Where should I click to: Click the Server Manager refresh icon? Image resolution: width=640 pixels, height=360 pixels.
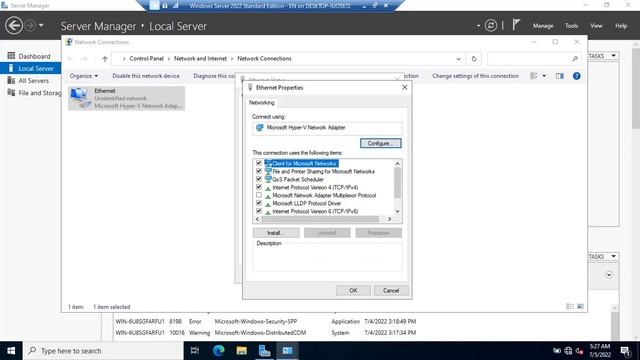pos(491,26)
